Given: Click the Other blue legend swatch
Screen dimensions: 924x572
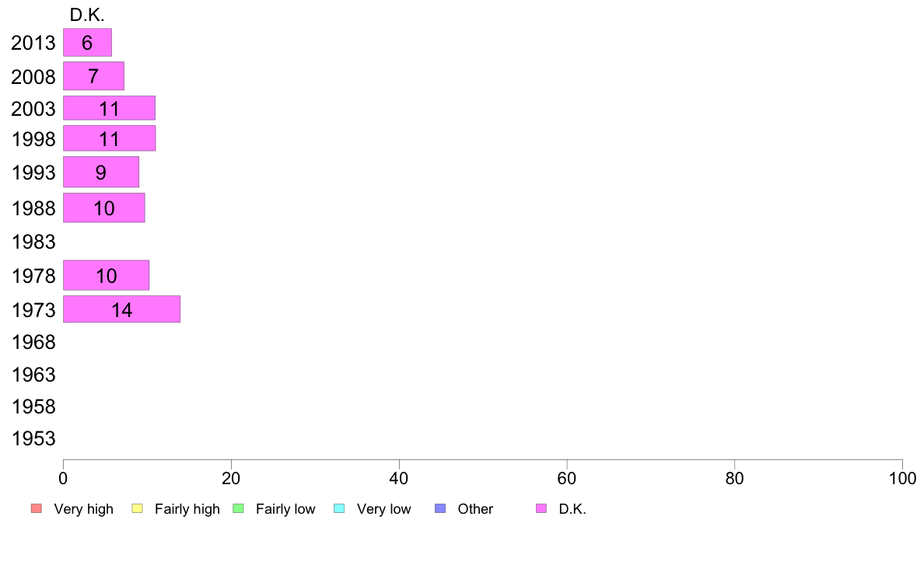Looking at the screenshot, I should click(x=440, y=508).
